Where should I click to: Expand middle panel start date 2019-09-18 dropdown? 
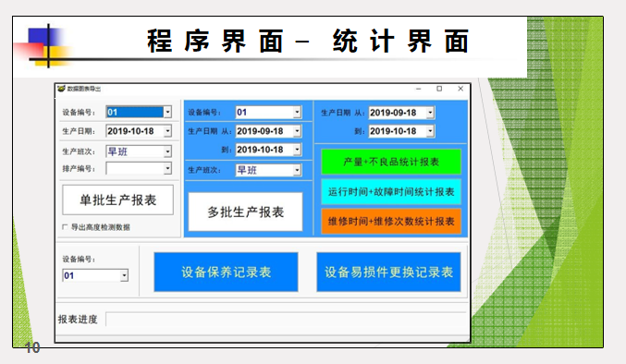click(x=297, y=131)
